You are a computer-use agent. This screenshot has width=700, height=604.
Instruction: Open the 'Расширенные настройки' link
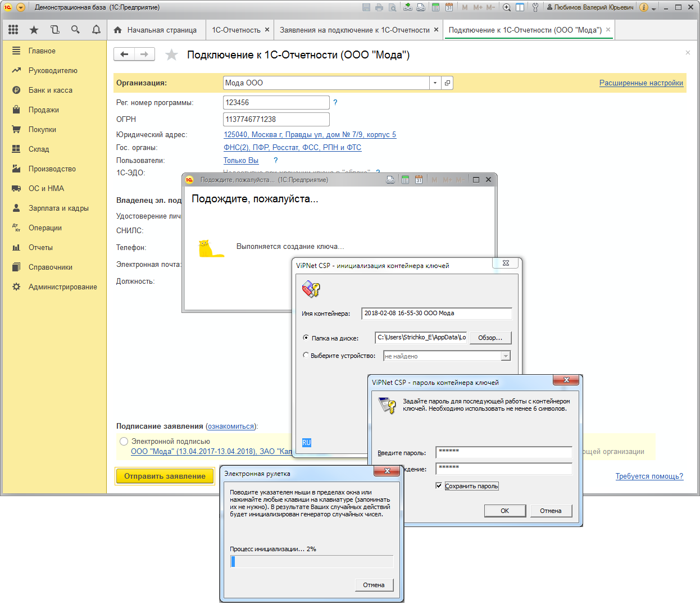click(x=641, y=83)
